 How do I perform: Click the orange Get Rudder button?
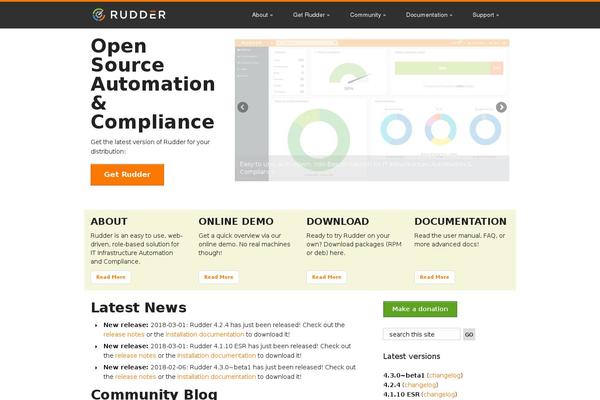tap(127, 175)
